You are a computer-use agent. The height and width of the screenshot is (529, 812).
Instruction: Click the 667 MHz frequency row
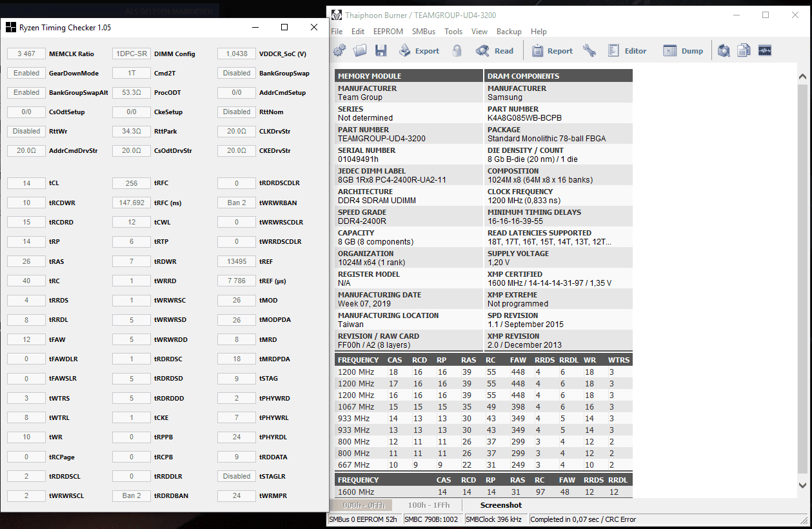coord(484,464)
